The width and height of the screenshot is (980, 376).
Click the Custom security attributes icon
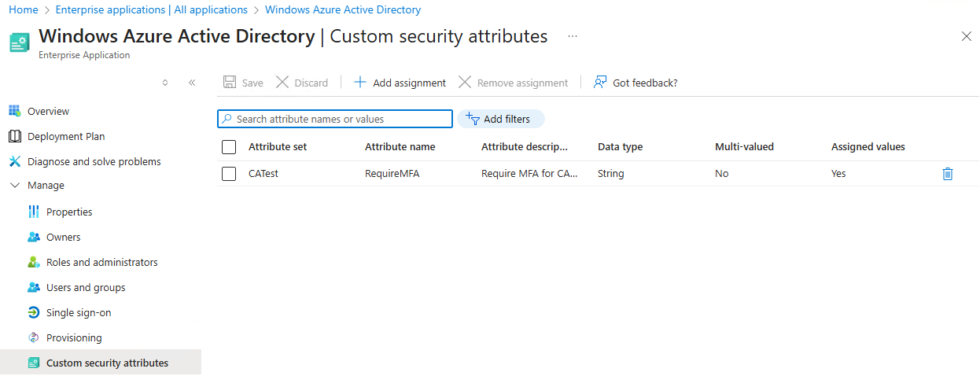coord(33,363)
